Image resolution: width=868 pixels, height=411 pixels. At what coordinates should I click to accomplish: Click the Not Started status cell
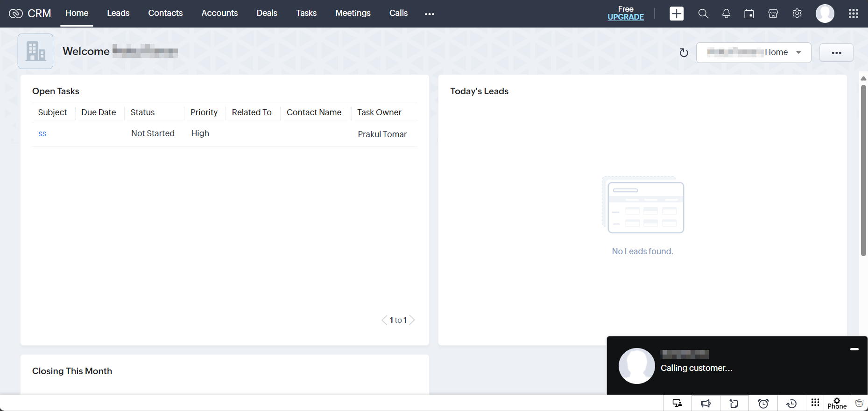pyautogui.click(x=153, y=133)
